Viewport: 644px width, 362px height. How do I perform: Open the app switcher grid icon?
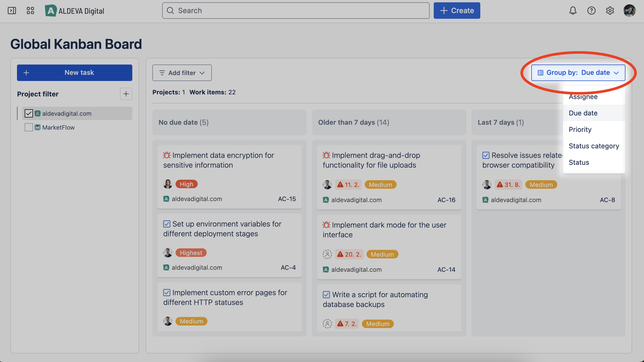click(30, 10)
